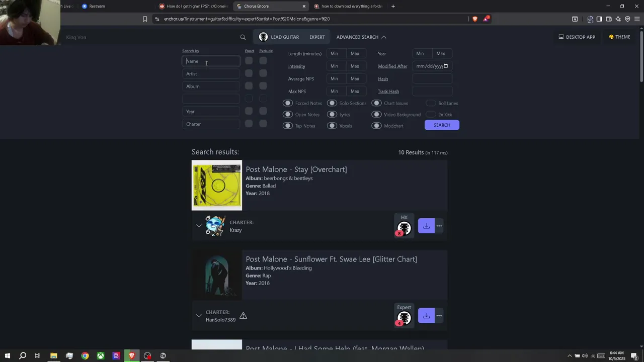Toggle the Roll Lanes filter
644x362 pixels.
[x=431, y=103]
